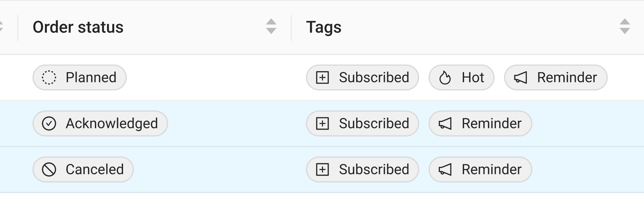
Task: Click the checkmark circle icon on the Acknowledged chip
Action: click(x=49, y=123)
